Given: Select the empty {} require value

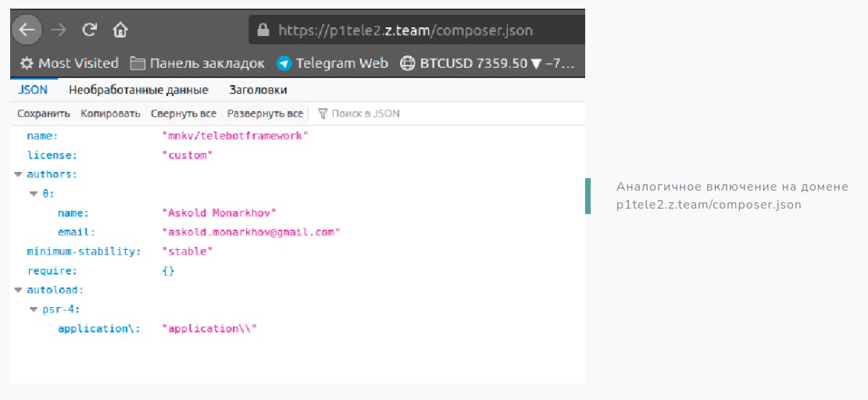Looking at the screenshot, I should tap(169, 271).
